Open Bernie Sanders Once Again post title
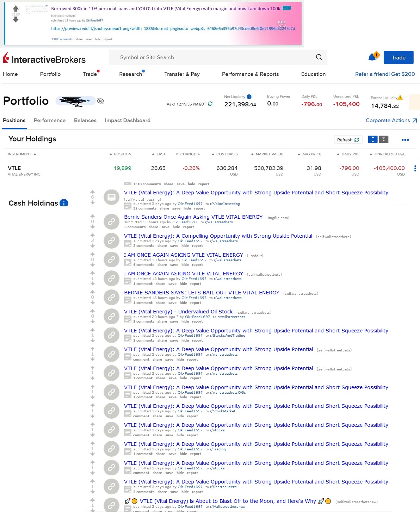The image size is (420, 512). click(x=193, y=217)
